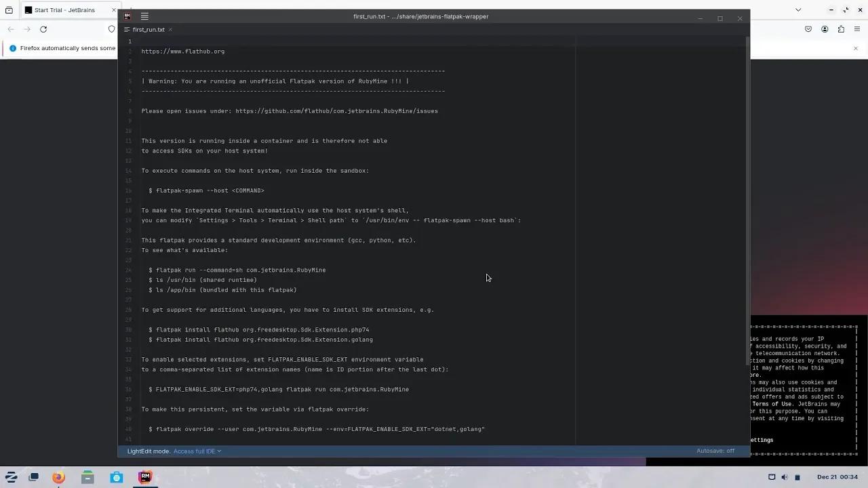
Task: Open the Access full IDE dropdown
Action: click(197, 451)
